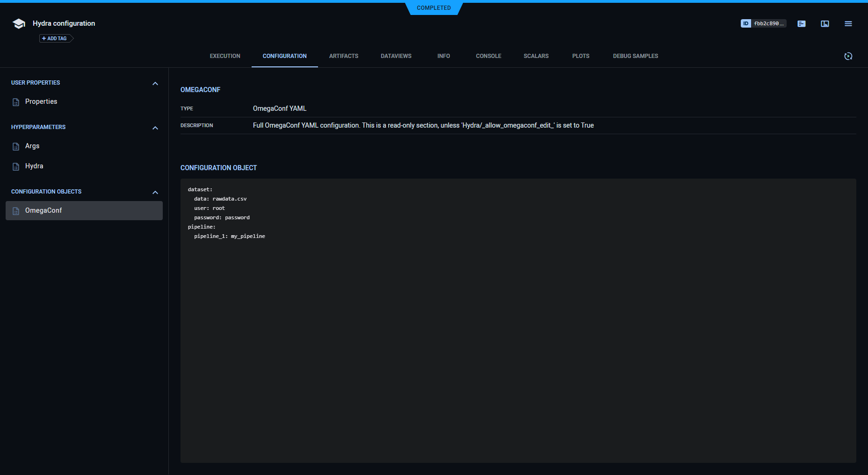Open the task description icon in header
Screen dimensions: 868x475
click(801, 24)
